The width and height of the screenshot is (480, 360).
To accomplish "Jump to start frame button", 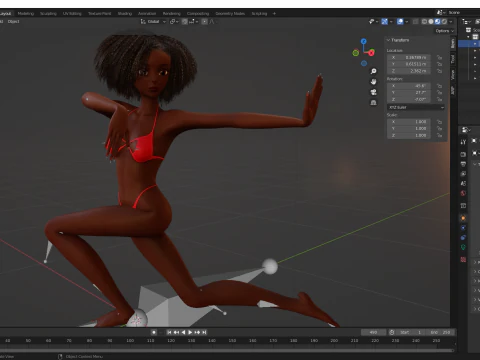I will click(x=169, y=332).
